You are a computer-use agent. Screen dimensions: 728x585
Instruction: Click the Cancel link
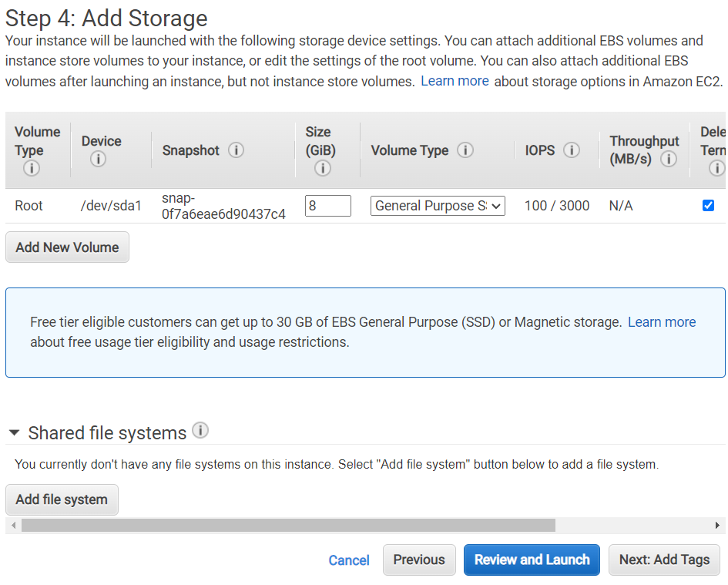coord(349,560)
